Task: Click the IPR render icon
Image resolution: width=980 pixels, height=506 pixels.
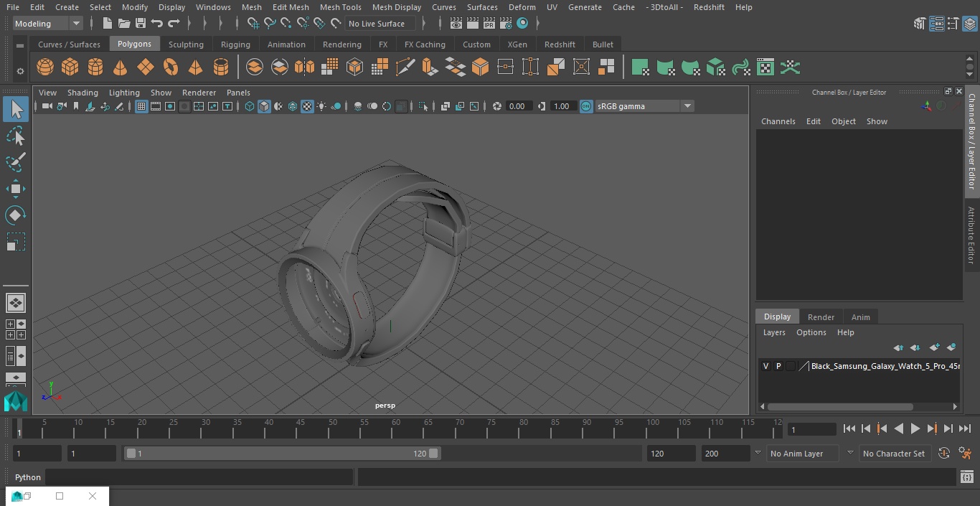Action: [x=489, y=24]
